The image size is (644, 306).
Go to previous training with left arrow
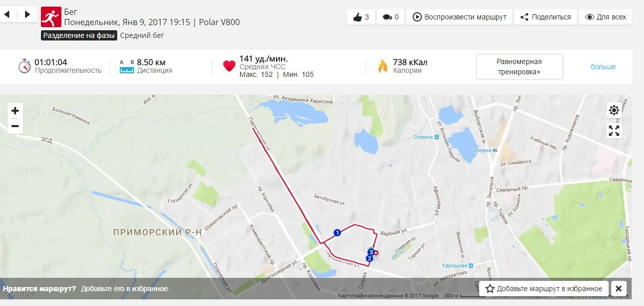(7, 14)
